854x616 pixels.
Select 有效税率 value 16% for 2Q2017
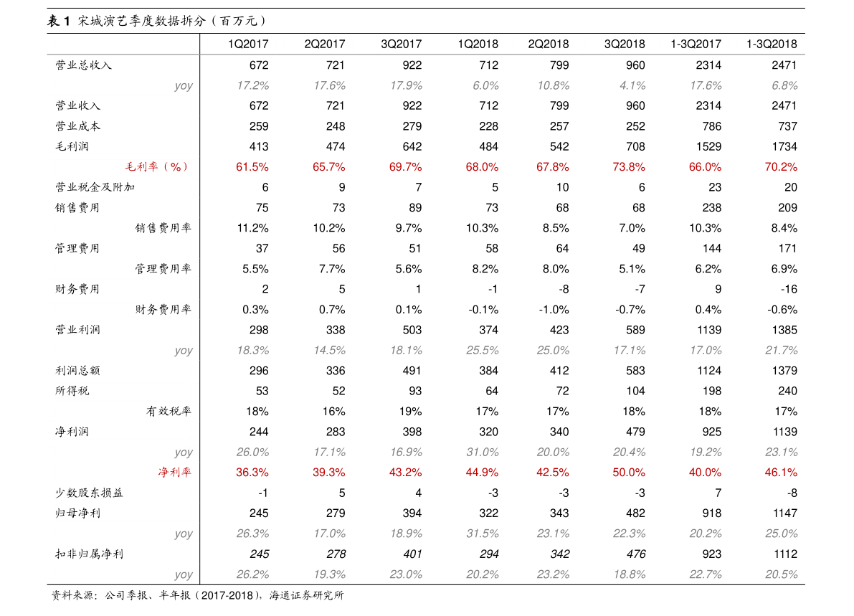click(x=333, y=411)
